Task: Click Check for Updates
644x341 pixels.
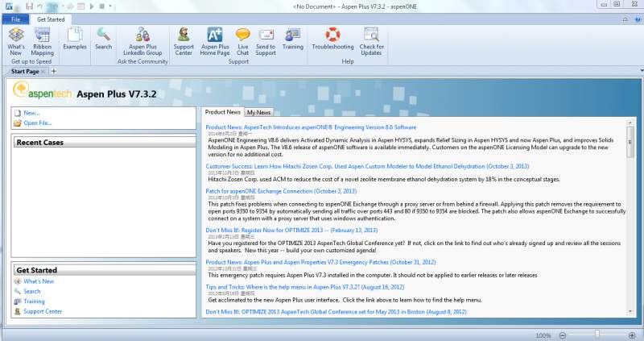Action: point(372,41)
